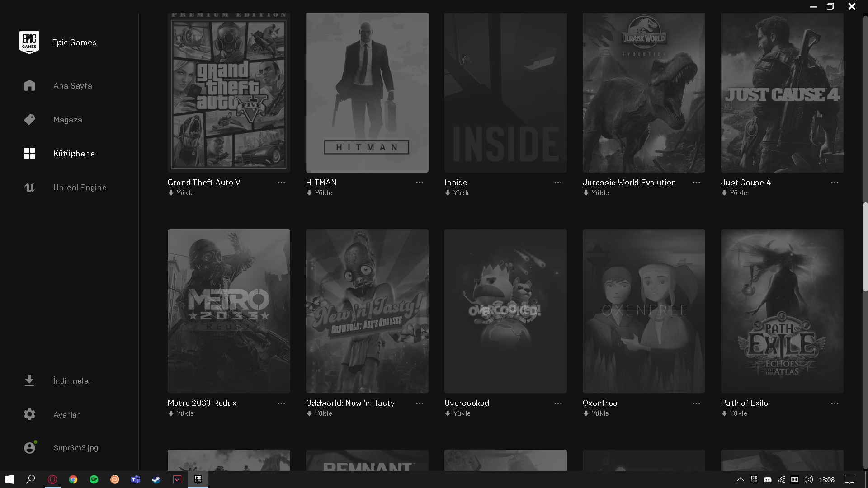Open Ayarlar settings gear icon
Image resolution: width=868 pixels, height=488 pixels.
(x=29, y=414)
